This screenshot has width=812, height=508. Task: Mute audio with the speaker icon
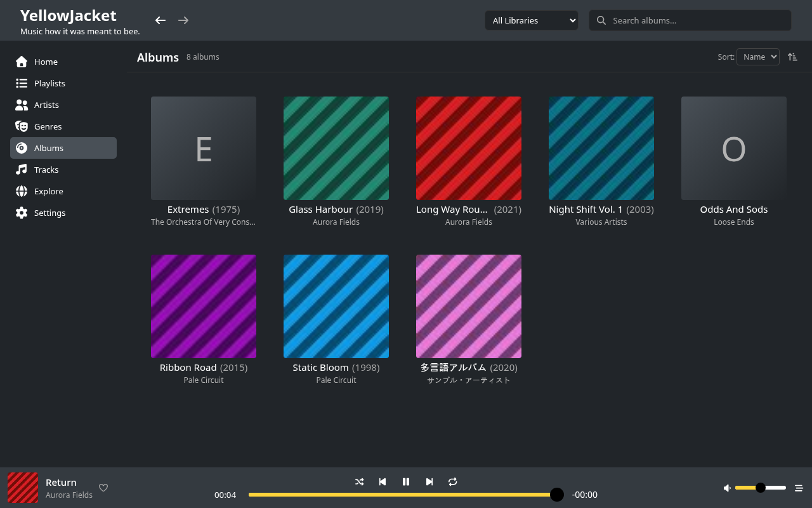(x=727, y=488)
